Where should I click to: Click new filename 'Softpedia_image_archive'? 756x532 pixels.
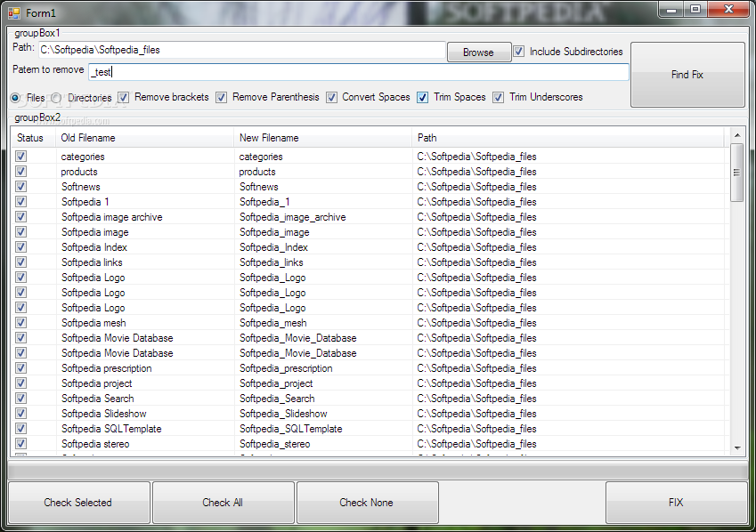(x=293, y=217)
